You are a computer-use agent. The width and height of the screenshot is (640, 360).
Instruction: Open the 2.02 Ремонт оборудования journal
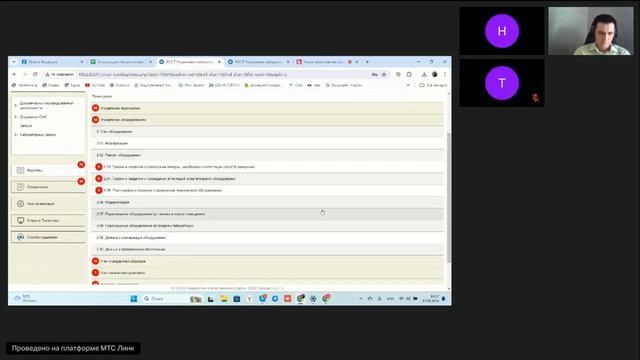(x=267, y=155)
